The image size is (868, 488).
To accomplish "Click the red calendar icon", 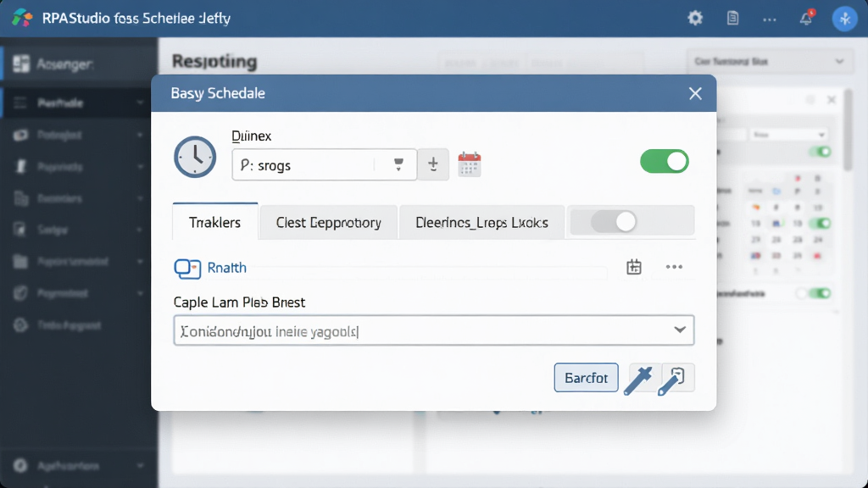I will tap(469, 164).
